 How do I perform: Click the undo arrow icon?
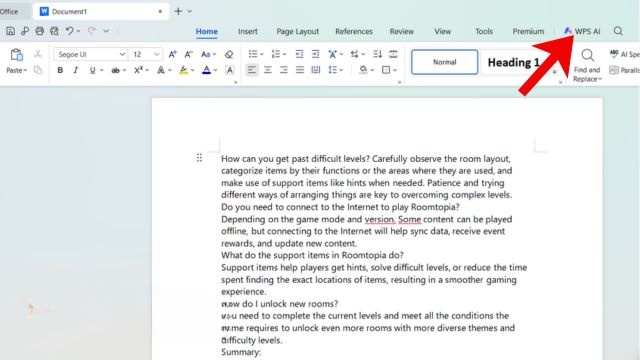(70, 31)
